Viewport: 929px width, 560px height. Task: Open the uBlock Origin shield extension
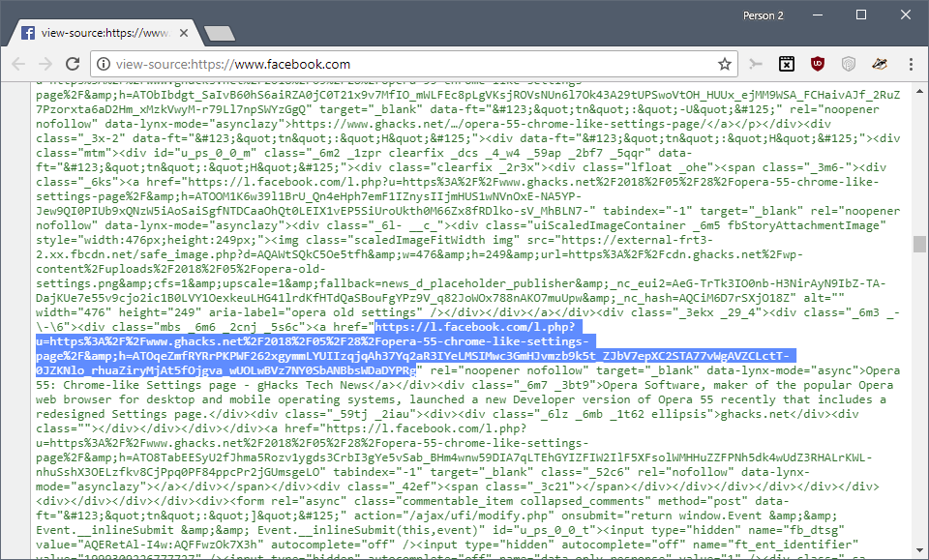(x=818, y=64)
